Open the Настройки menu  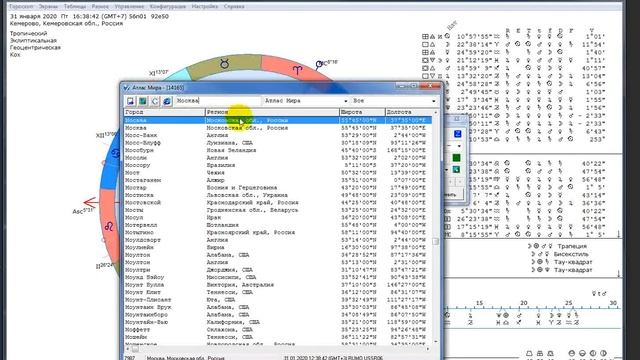(204, 7)
